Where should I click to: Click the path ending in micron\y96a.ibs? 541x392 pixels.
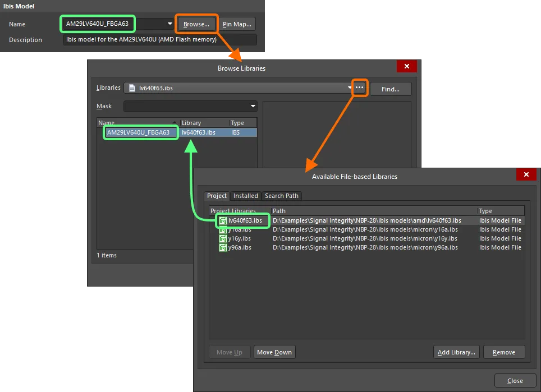tap(365, 247)
